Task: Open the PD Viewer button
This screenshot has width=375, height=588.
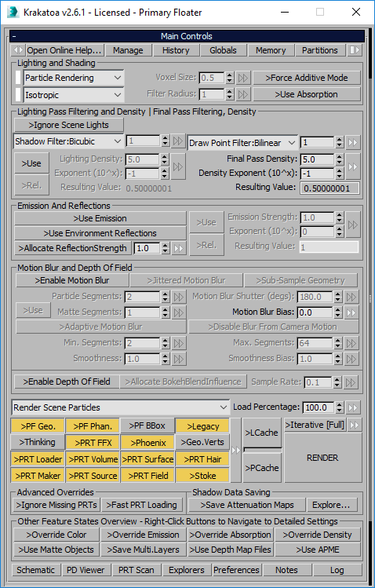Action: point(86,570)
